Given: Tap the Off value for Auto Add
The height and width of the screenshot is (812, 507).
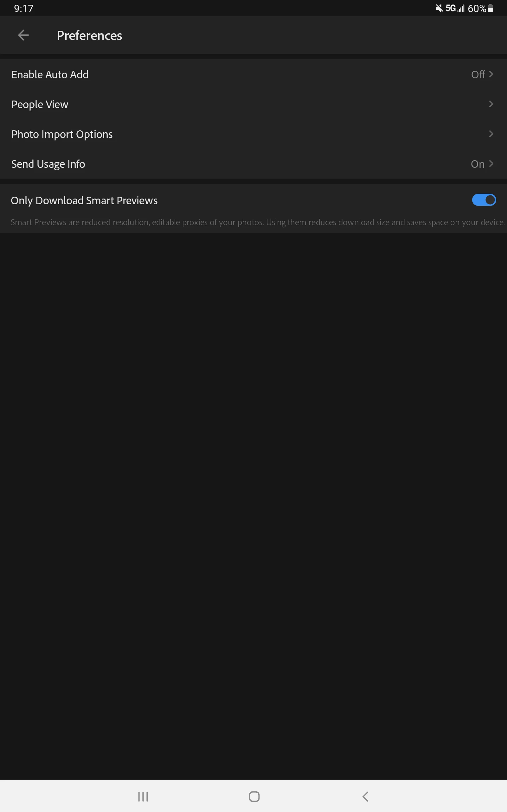Looking at the screenshot, I should pyautogui.click(x=478, y=75).
